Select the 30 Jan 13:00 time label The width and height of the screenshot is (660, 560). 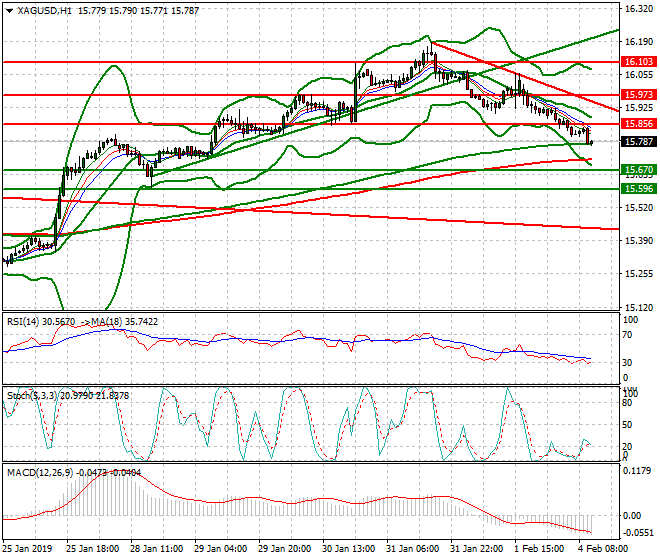[x=348, y=549]
